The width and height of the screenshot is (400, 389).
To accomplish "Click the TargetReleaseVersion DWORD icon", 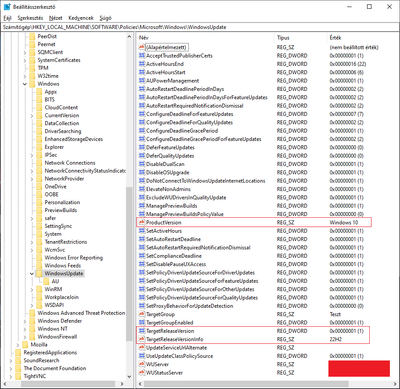I will [x=142, y=331].
